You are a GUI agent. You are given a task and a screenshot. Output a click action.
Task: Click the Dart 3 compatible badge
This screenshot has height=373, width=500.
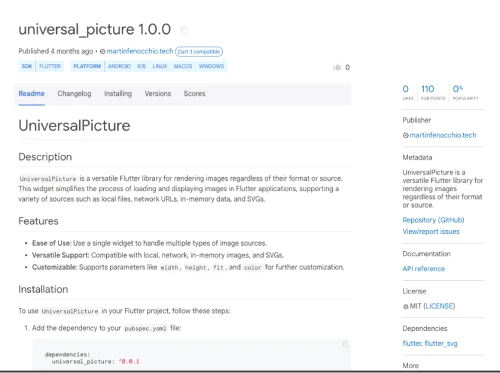(199, 52)
